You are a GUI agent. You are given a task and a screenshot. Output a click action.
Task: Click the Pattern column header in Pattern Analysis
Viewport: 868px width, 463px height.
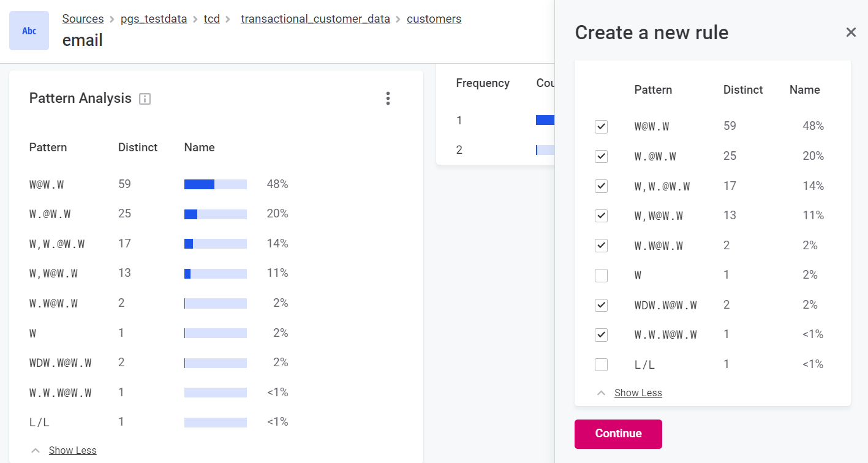pos(48,148)
